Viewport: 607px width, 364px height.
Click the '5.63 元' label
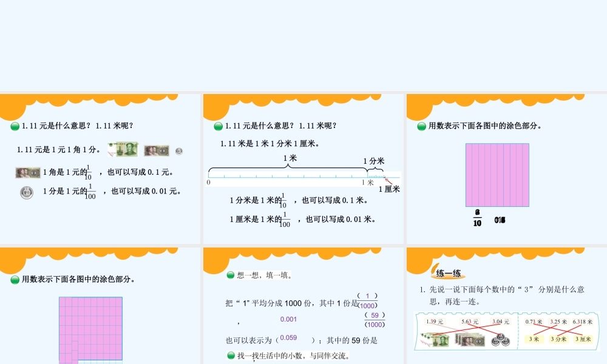470,322
